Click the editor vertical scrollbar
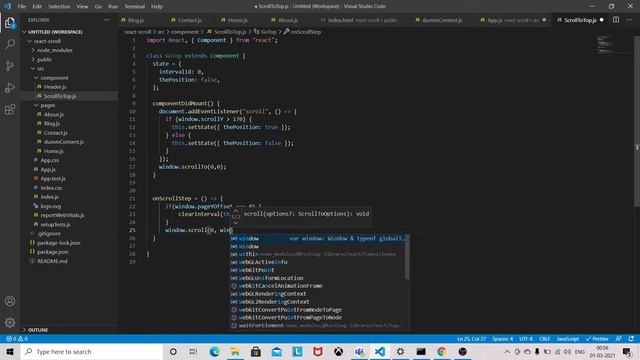640x360 pixels. click(x=637, y=122)
